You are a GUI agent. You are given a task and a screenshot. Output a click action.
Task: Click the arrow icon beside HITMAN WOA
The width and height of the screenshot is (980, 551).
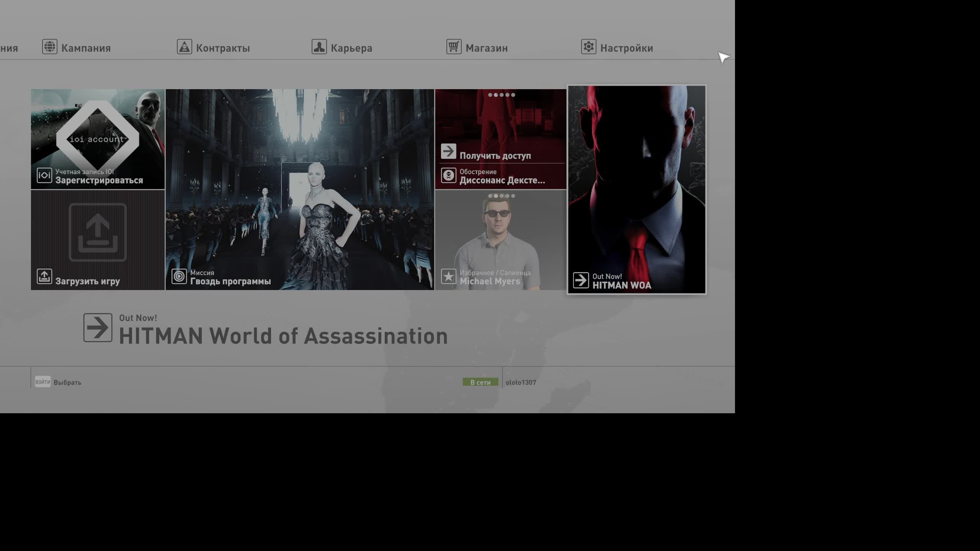(x=581, y=280)
